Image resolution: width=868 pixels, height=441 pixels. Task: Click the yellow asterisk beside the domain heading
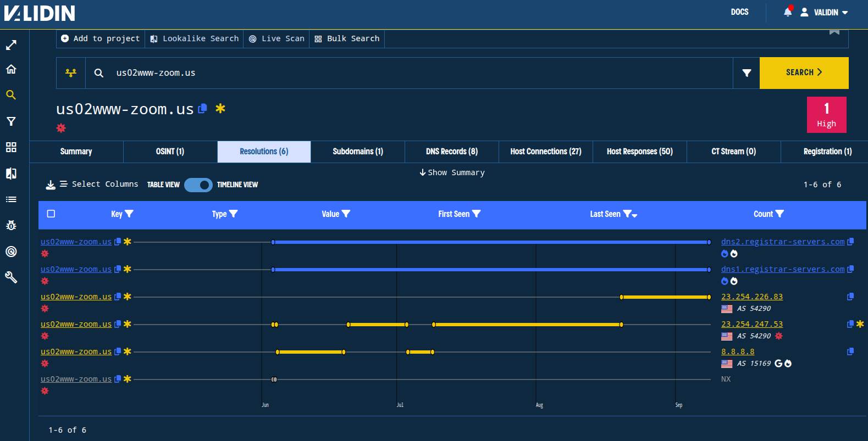point(220,108)
